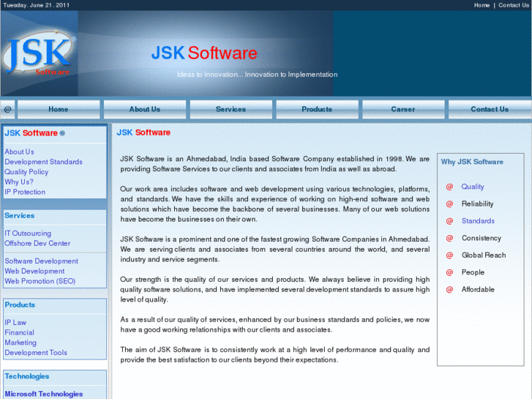Open the Home navigation tab
The width and height of the screenshot is (532, 399).
(59, 109)
